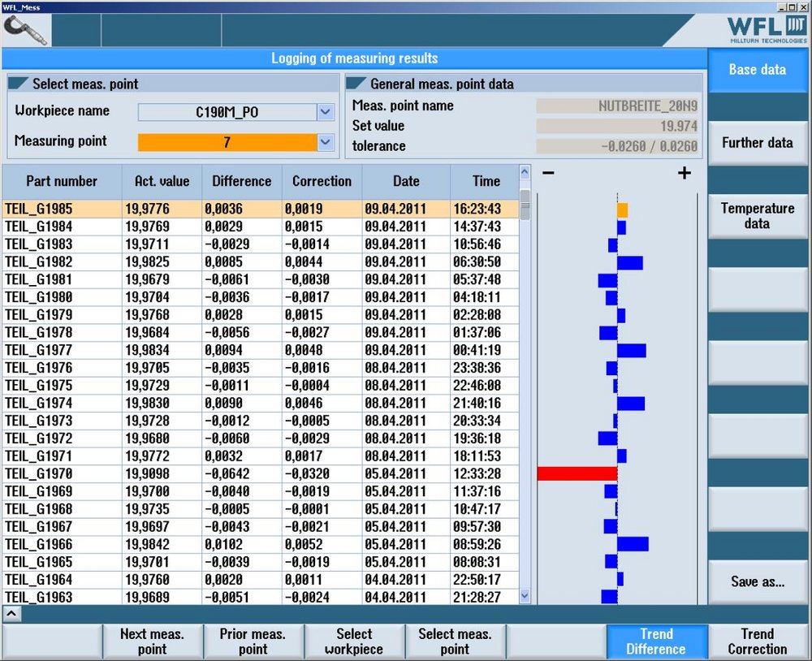Open the Workpiece name dropdown
The height and width of the screenshot is (661, 812).
325,112
